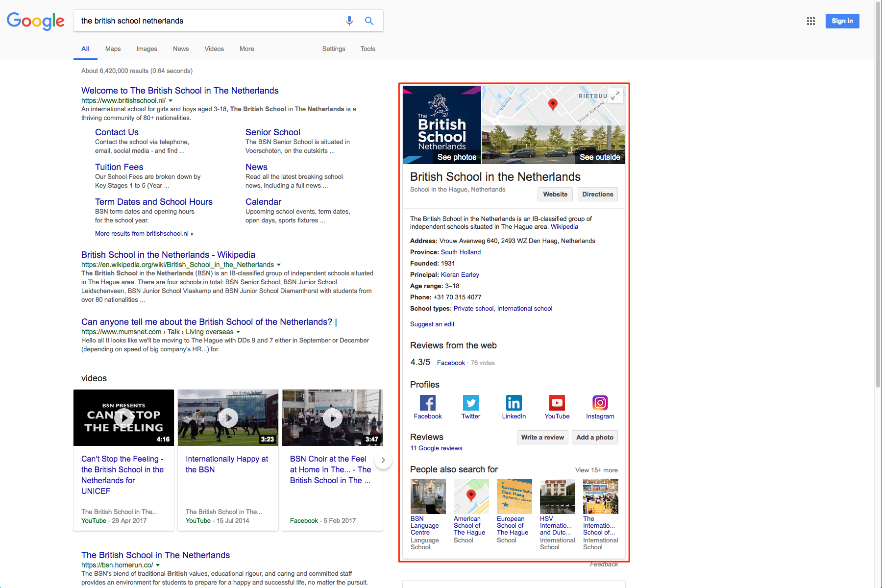Viewport: 882px width, 588px height.
Task: Click Write a review button
Action: [x=542, y=438]
